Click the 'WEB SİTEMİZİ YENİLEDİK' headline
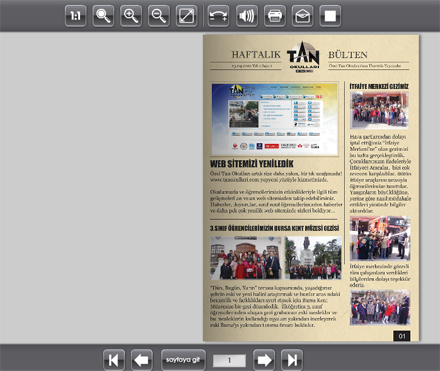 coord(252,164)
